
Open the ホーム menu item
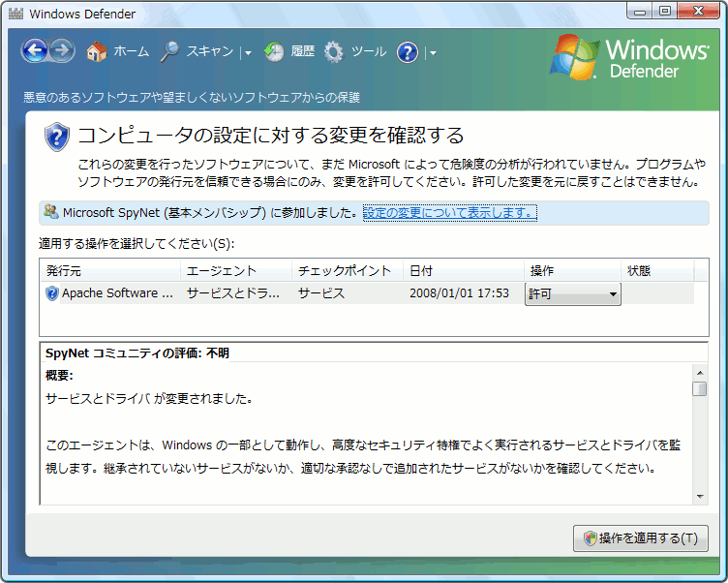tap(132, 51)
